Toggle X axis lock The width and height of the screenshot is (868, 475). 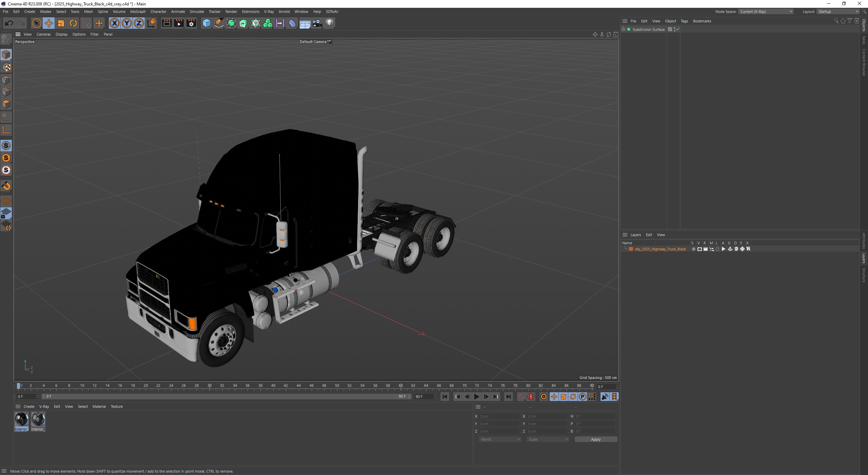(115, 23)
